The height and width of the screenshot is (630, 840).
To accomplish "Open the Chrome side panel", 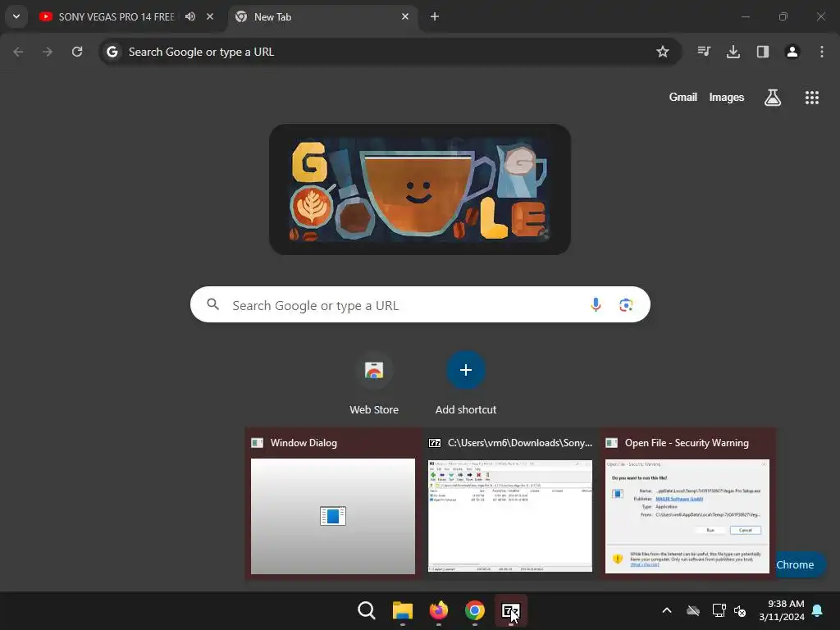I will (763, 52).
